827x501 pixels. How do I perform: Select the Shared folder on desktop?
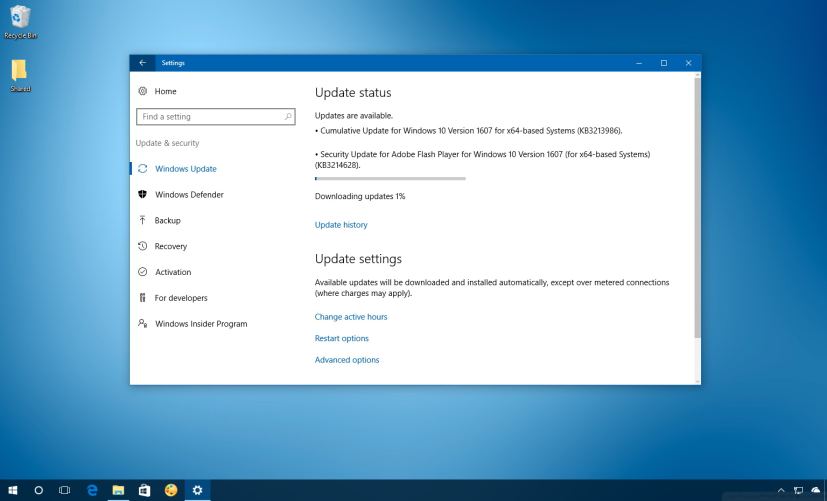pyautogui.click(x=20, y=75)
